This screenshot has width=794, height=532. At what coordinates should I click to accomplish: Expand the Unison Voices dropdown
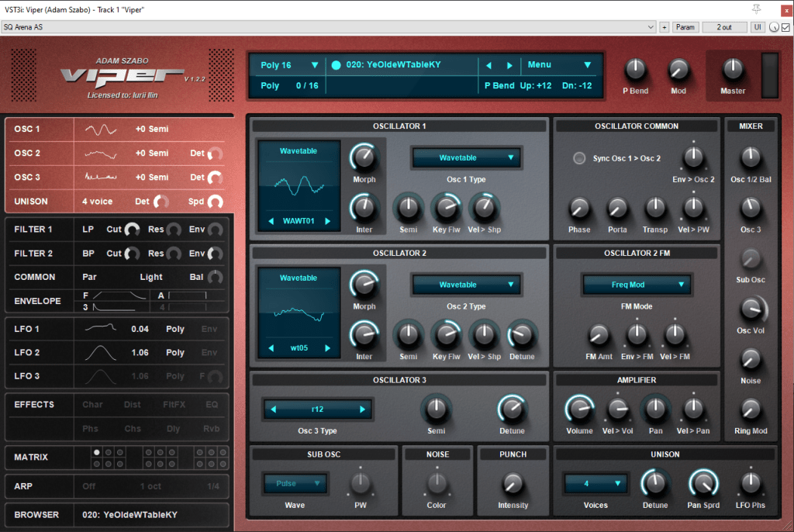point(595,483)
